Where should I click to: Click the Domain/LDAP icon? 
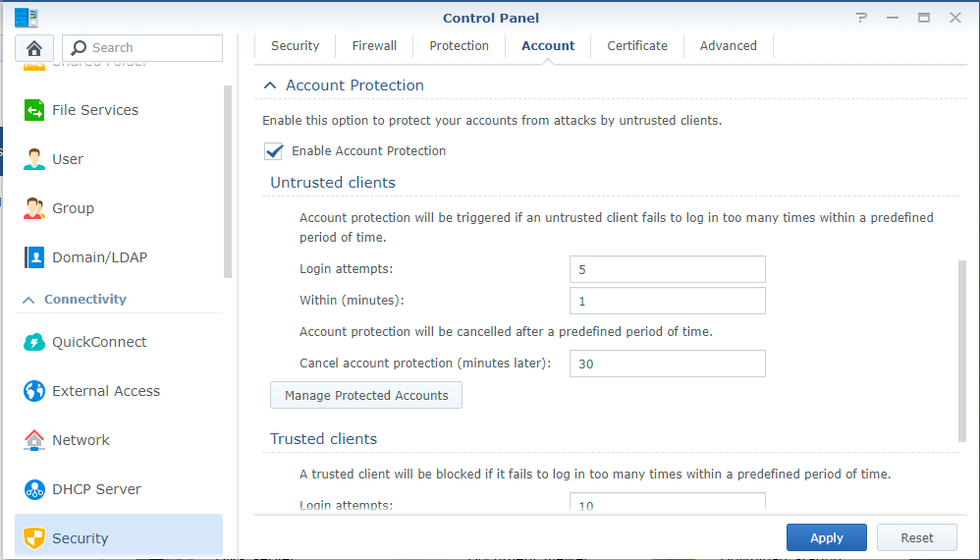(34, 257)
